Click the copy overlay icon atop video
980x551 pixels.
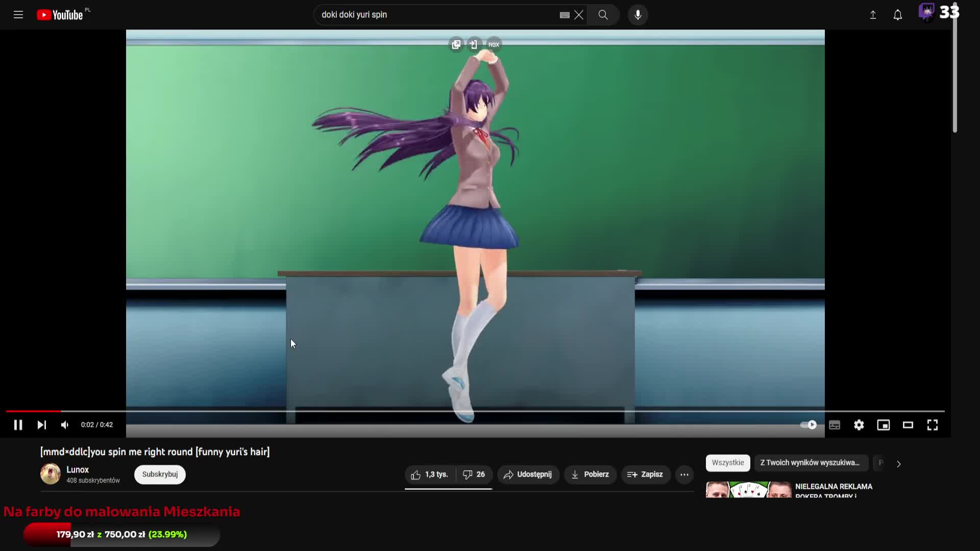456,44
